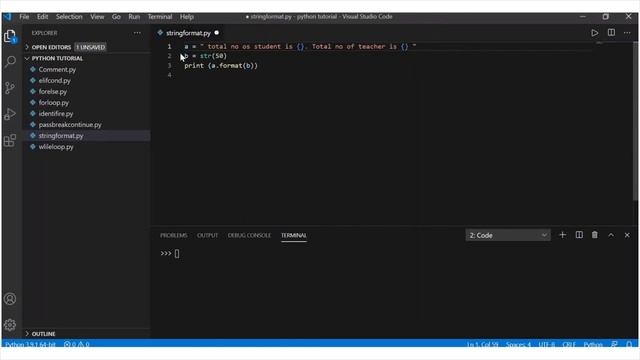Click the 1 UNSAVED badge
This screenshot has height=360, width=640.
click(91, 47)
